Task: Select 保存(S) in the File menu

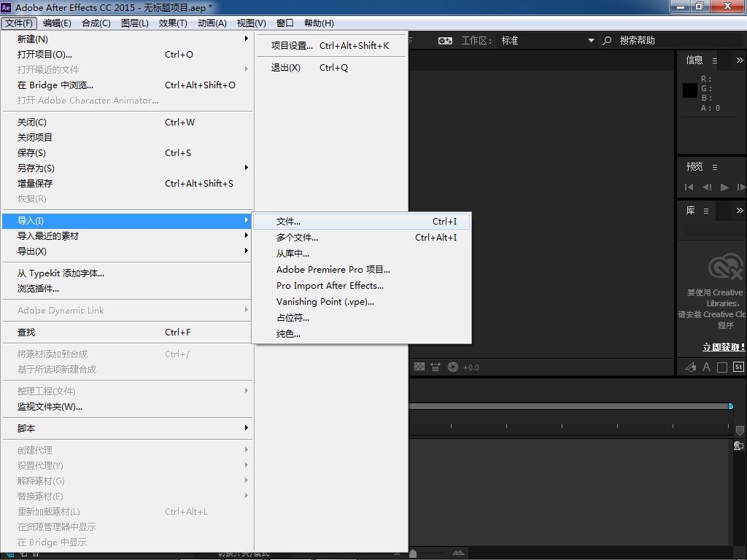Action: pyautogui.click(x=127, y=153)
